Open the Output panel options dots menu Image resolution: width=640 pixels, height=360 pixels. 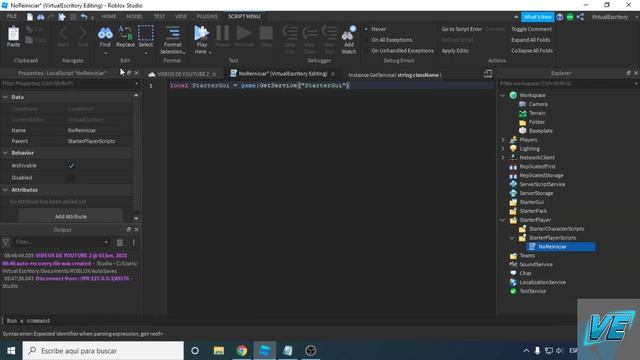(x=133, y=242)
